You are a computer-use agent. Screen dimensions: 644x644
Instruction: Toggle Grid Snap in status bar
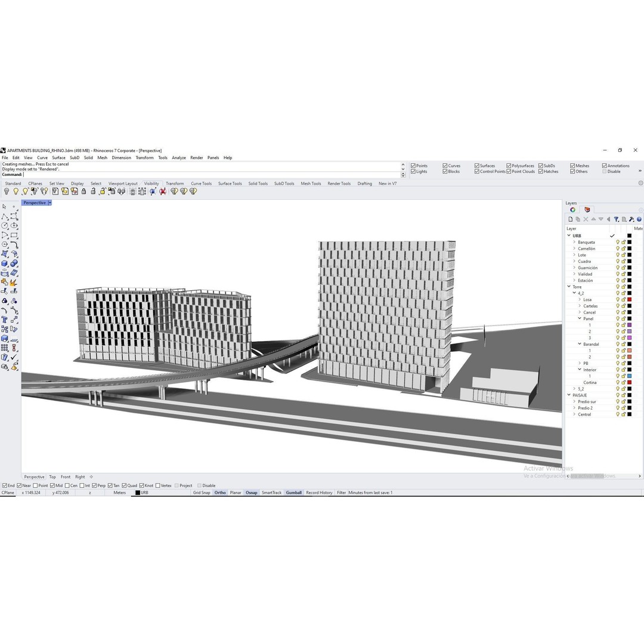coord(202,493)
